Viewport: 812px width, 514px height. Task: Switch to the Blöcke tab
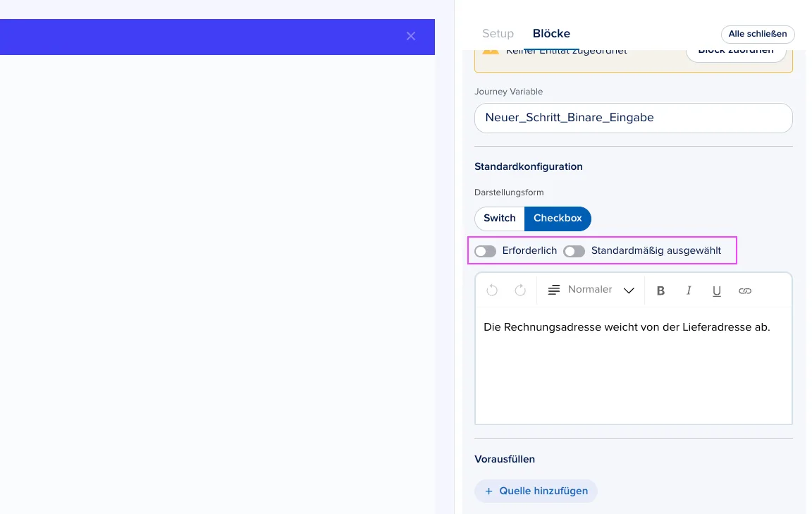pyautogui.click(x=551, y=34)
